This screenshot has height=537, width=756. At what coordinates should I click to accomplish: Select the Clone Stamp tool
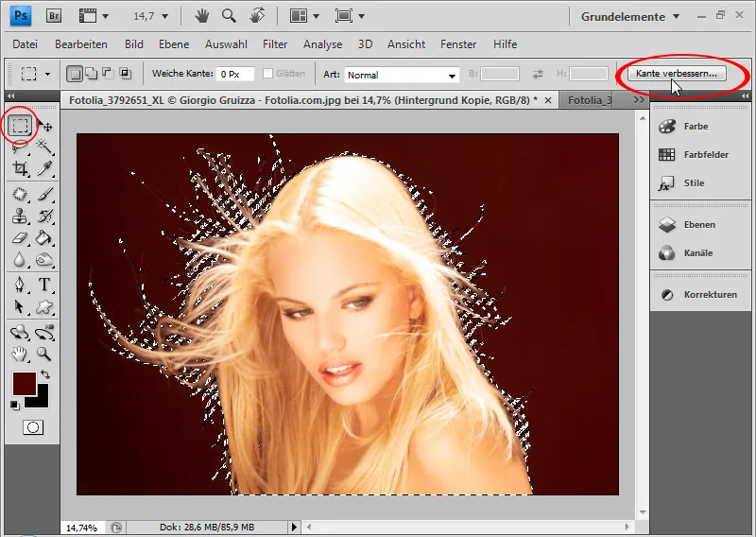pyautogui.click(x=20, y=216)
